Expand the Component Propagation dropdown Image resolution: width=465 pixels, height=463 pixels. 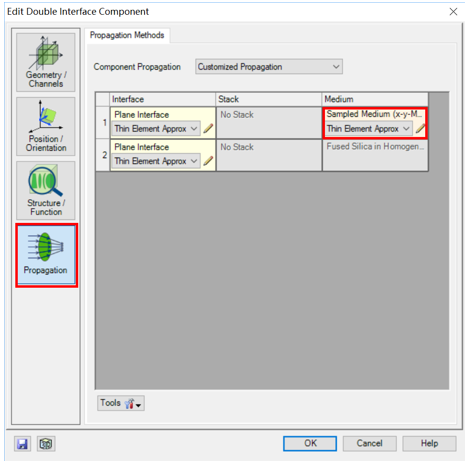[x=269, y=67]
